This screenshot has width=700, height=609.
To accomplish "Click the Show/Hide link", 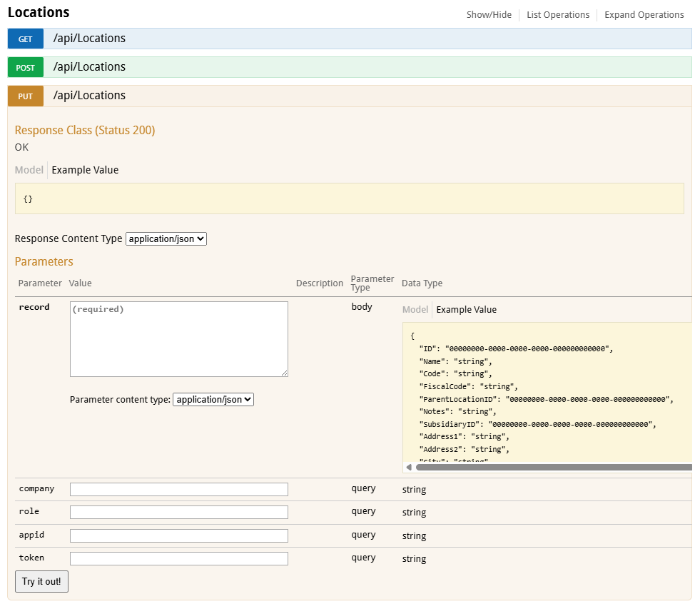I will 489,14.
